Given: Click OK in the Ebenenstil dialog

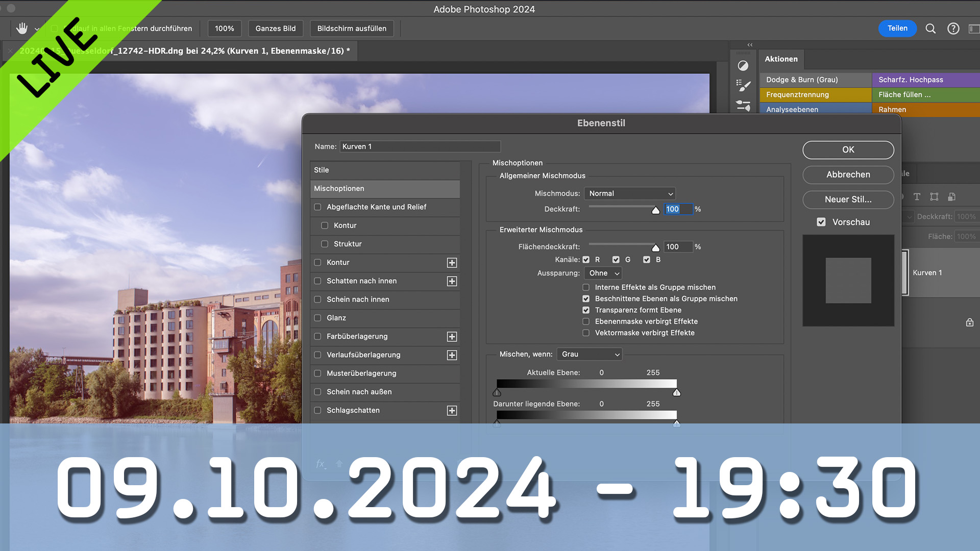Looking at the screenshot, I should pyautogui.click(x=848, y=149).
